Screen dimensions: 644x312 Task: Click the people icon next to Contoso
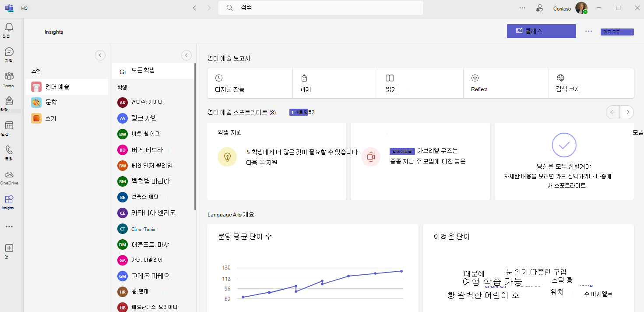point(539,8)
